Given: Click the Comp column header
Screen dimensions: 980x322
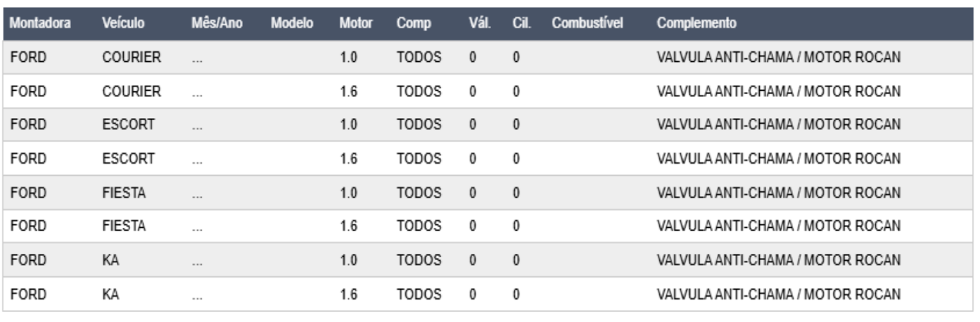Looking at the screenshot, I should click(x=414, y=23).
